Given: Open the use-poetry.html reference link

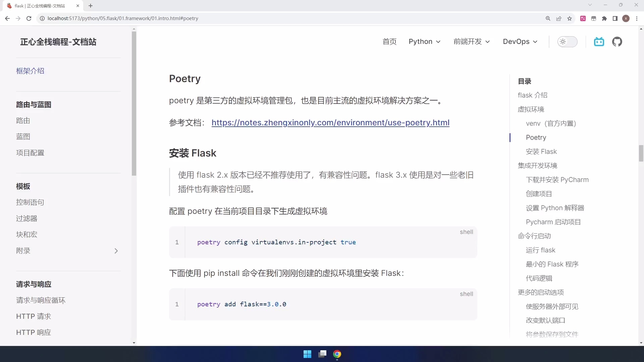Looking at the screenshot, I should (x=330, y=123).
